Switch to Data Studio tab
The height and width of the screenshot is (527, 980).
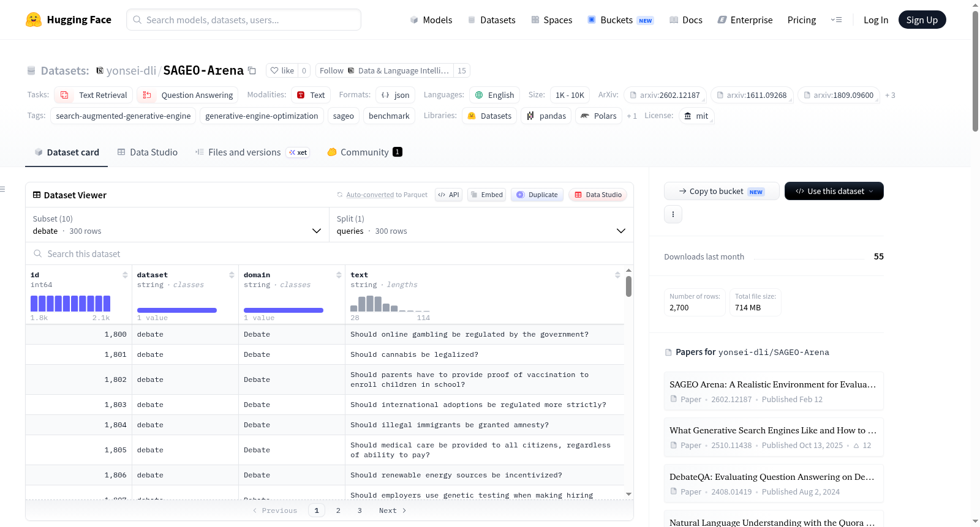[x=148, y=152]
